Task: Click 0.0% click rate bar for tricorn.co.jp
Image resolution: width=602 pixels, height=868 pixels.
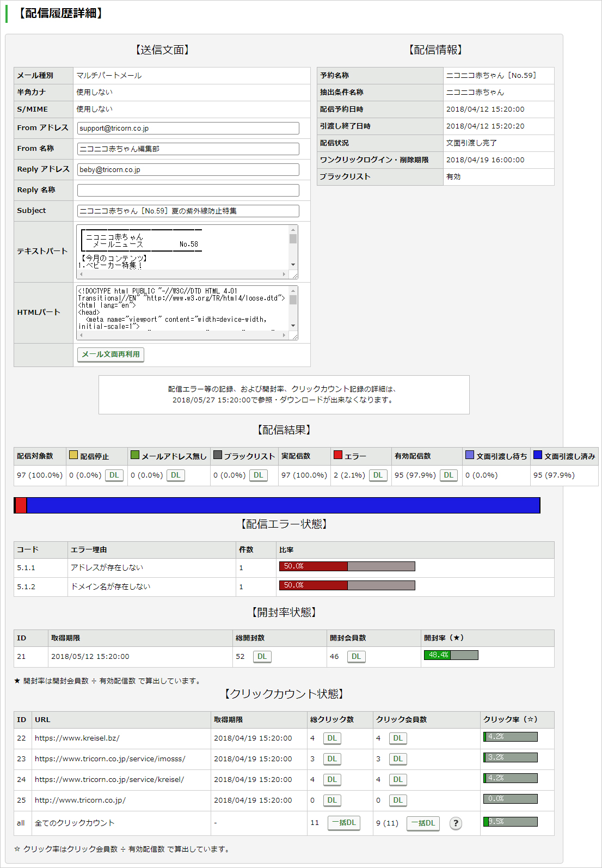Action: (x=510, y=799)
